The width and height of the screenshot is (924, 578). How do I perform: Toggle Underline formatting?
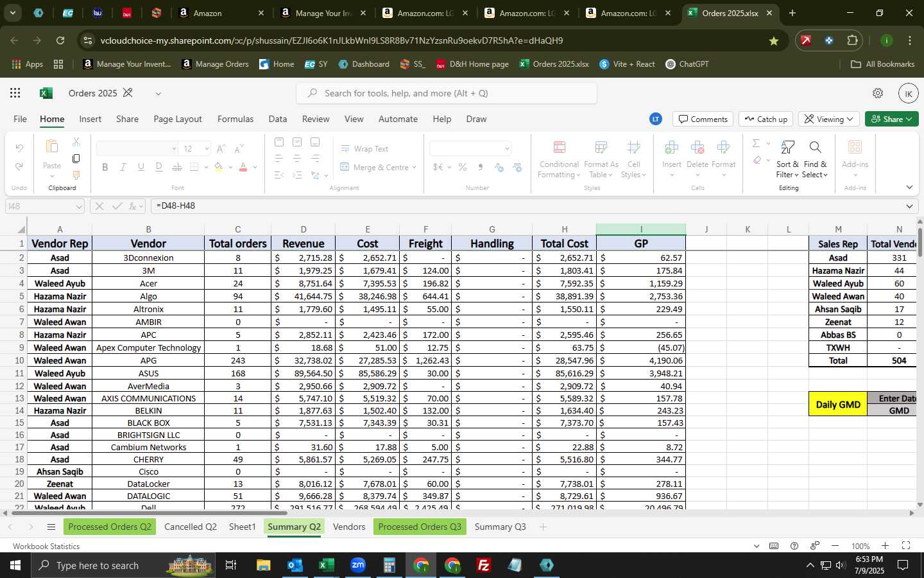tap(141, 167)
